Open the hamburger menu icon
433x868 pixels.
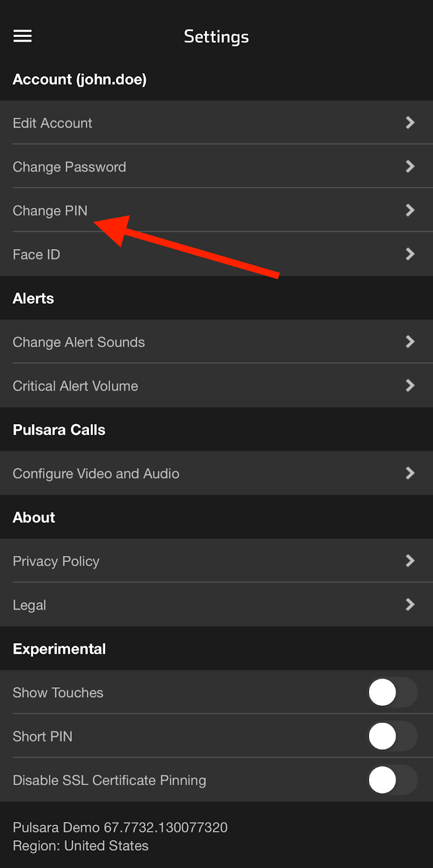coord(23,36)
